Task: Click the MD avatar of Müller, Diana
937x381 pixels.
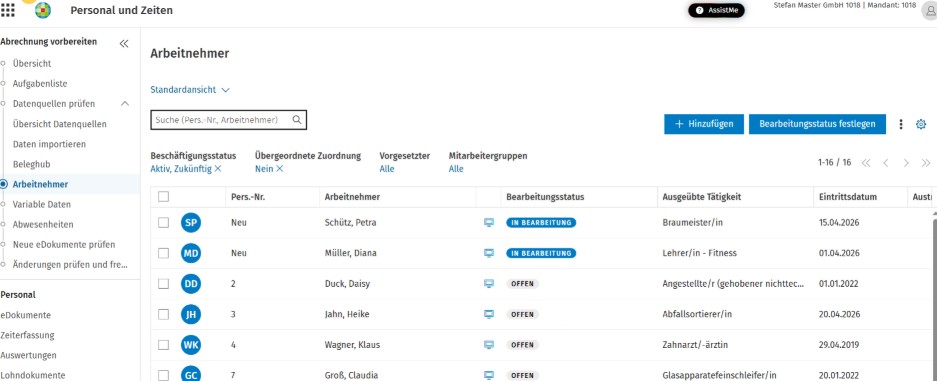Action: [191, 253]
